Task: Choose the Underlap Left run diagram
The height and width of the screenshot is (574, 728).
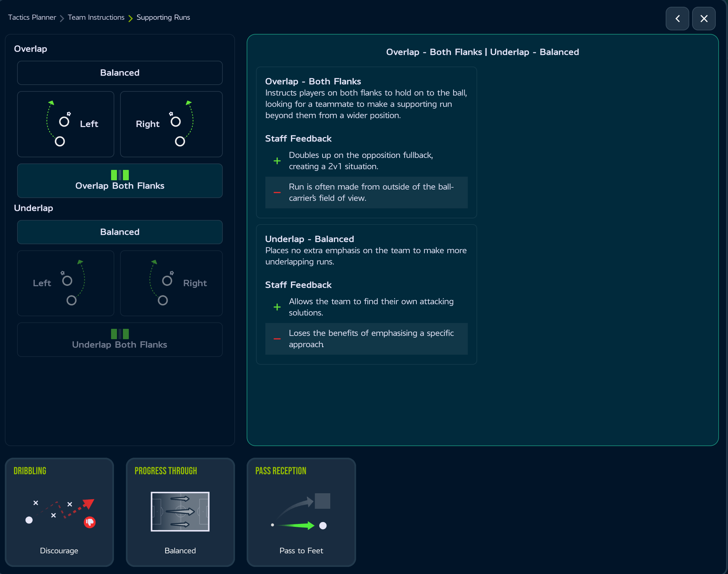Action: coord(66,283)
